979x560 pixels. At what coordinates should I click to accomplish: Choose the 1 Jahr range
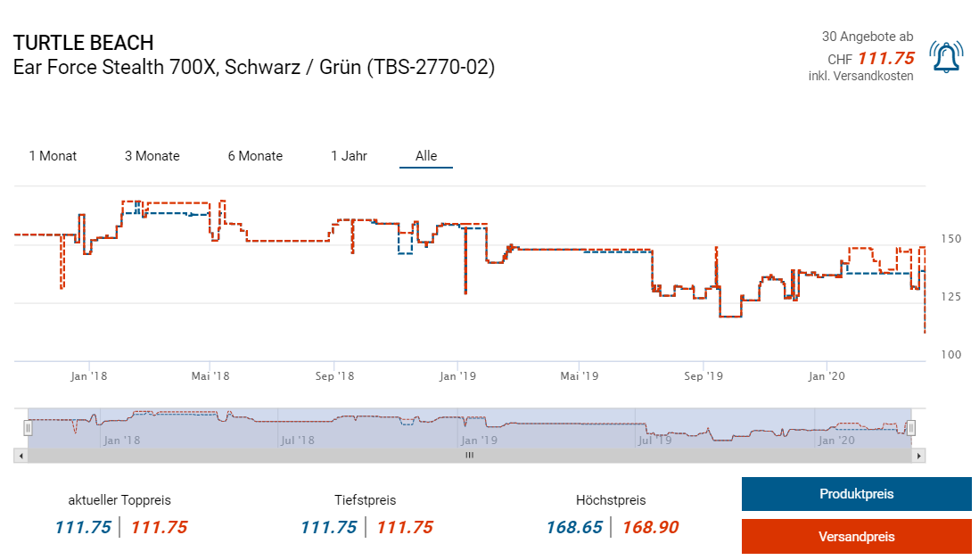[349, 156]
